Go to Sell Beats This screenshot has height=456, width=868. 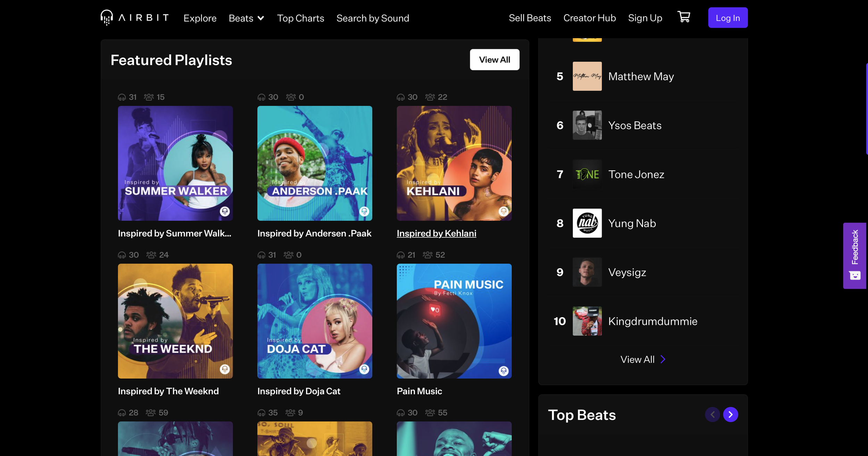pos(530,18)
